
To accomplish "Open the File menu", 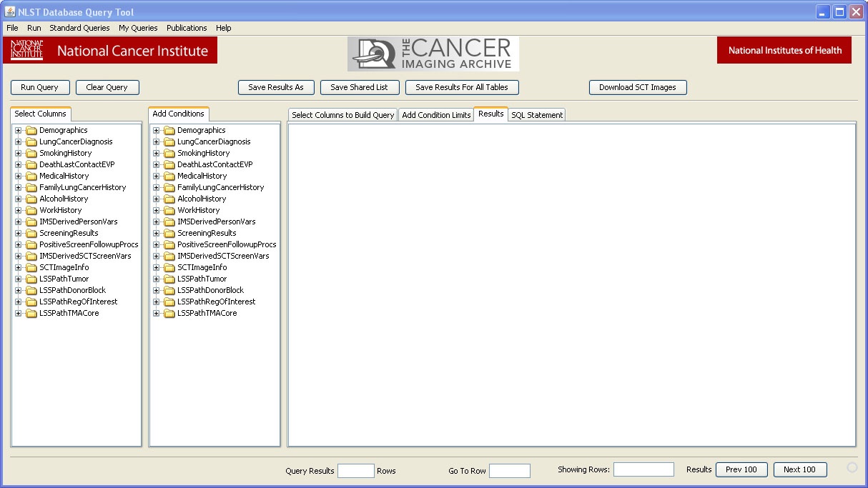I will coord(12,28).
